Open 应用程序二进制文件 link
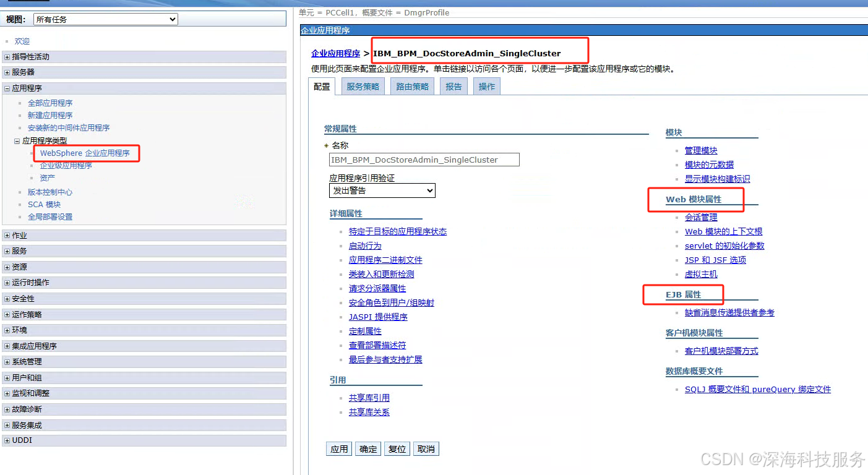The height and width of the screenshot is (475, 868). (x=385, y=260)
